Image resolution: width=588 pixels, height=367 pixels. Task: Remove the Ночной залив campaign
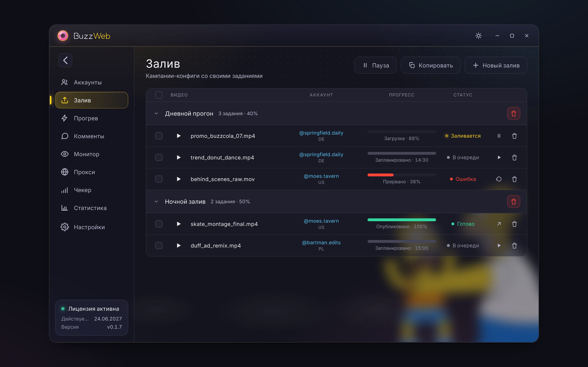click(513, 201)
